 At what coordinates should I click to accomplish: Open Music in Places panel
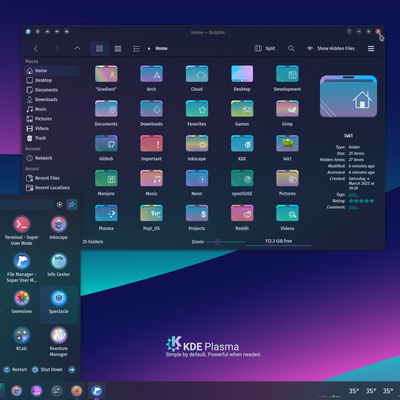click(52, 109)
